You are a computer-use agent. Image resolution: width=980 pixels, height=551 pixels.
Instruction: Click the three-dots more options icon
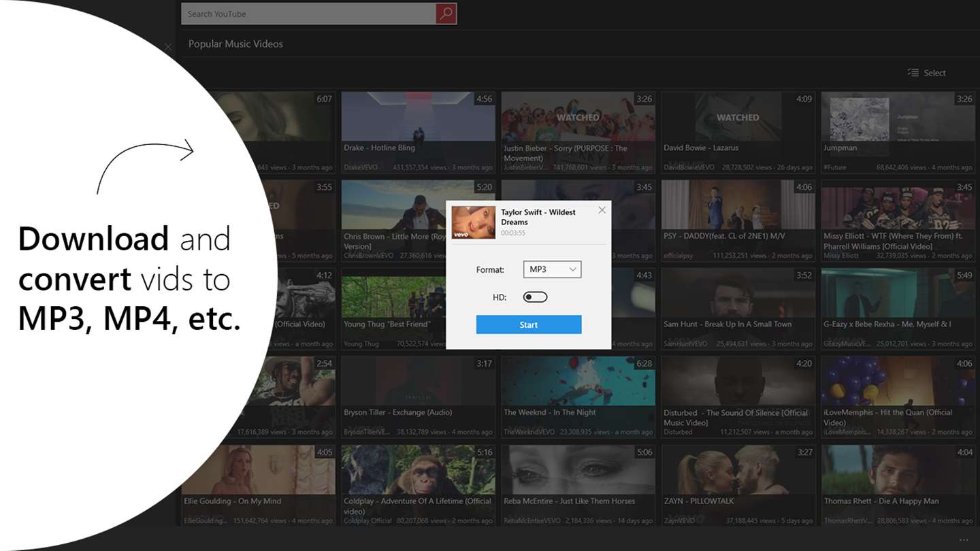pos(963,540)
